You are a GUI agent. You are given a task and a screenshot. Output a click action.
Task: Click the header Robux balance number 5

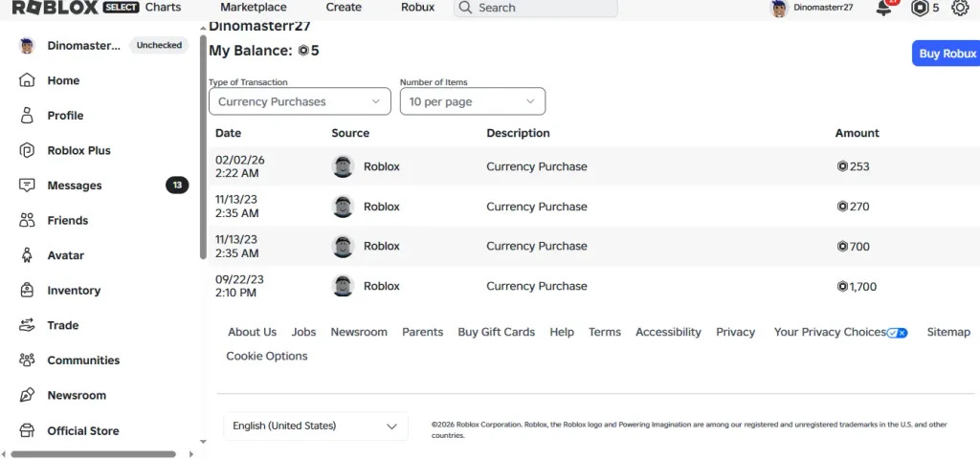(936, 8)
